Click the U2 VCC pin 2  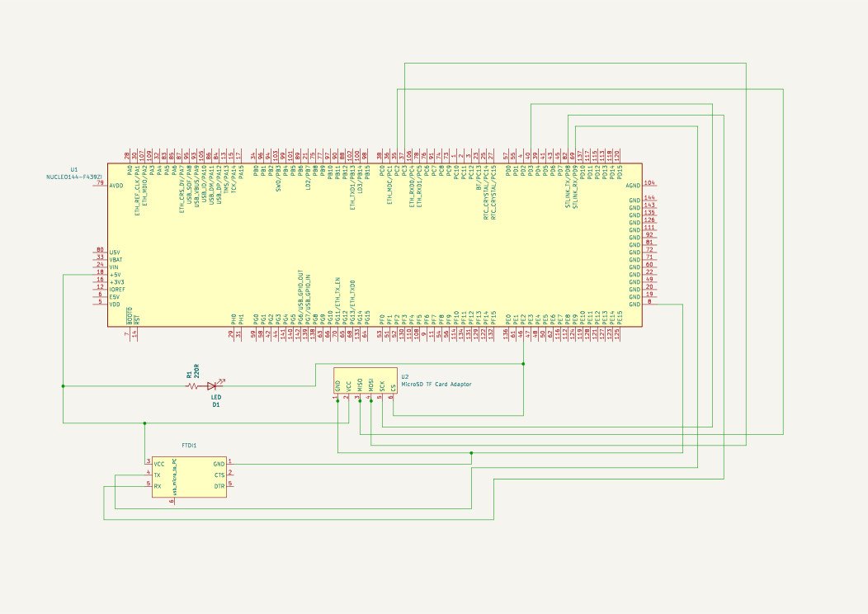(347, 397)
